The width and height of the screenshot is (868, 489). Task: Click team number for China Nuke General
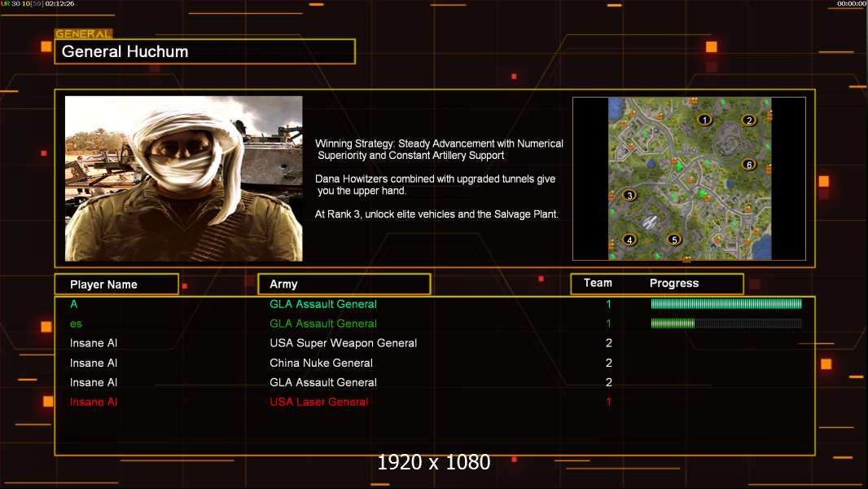tap(609, 363)
